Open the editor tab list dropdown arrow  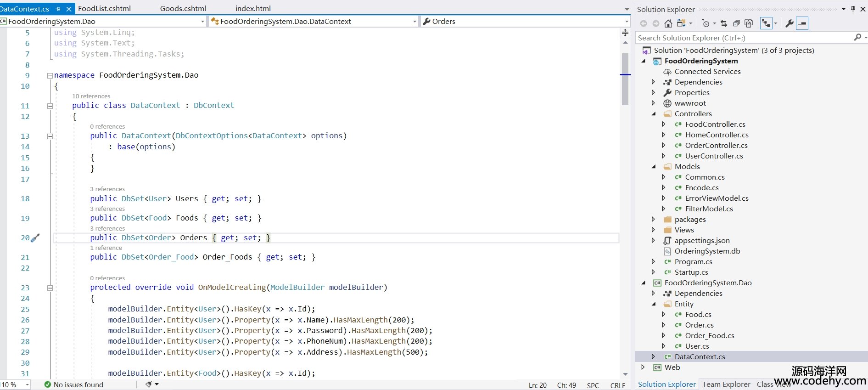tap(627, 9)
